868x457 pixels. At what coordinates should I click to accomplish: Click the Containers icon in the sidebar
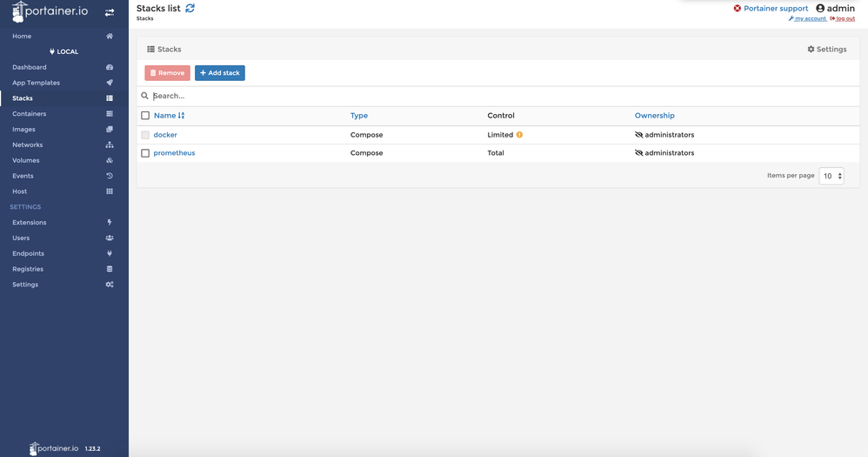pos(110,113)
